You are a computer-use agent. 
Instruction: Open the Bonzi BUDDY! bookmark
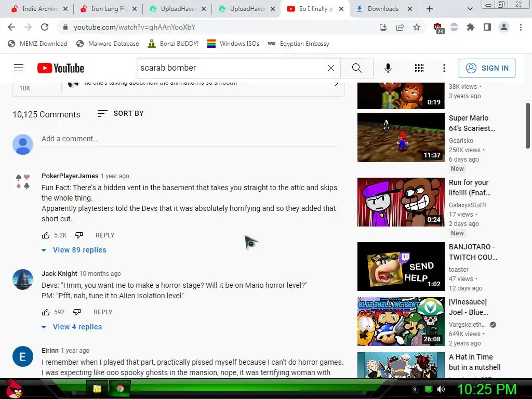point(173,44)
